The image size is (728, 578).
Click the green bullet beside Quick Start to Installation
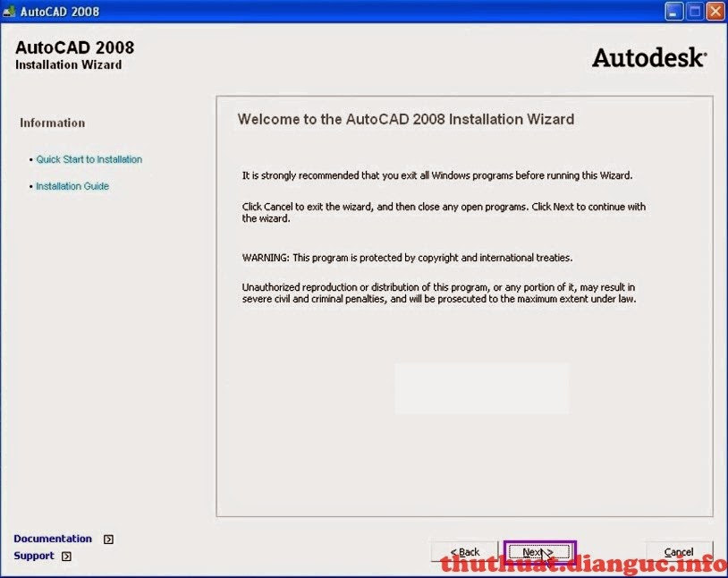tap(30, 159)
